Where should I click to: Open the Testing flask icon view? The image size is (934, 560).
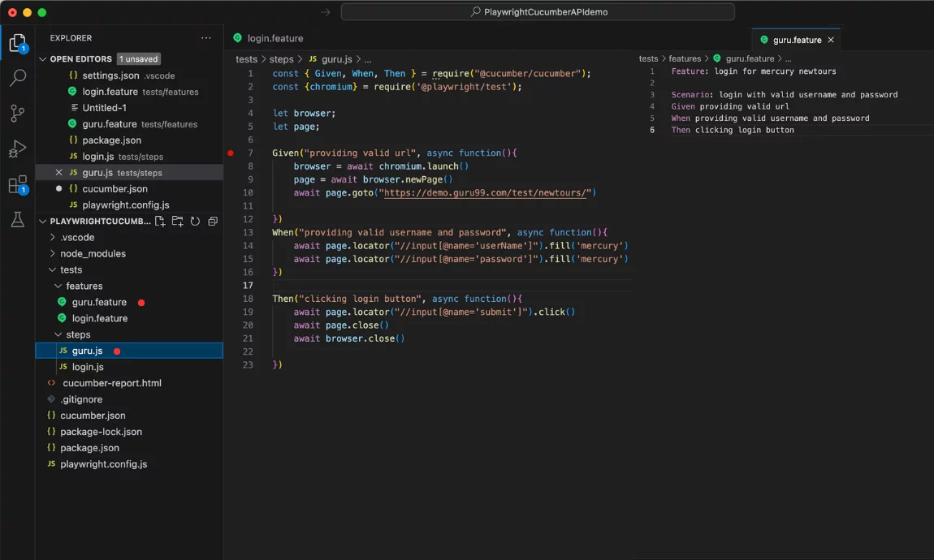(17, 220)
